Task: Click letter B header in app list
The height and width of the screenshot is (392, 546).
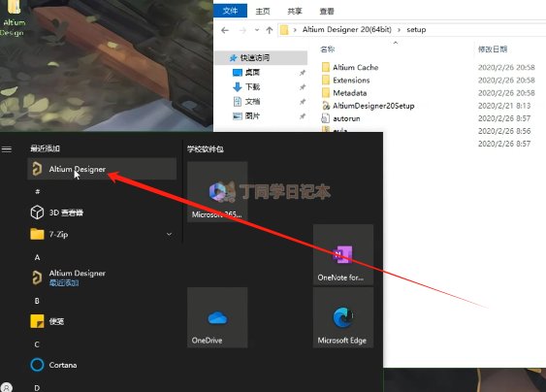Action: point(37,301)
